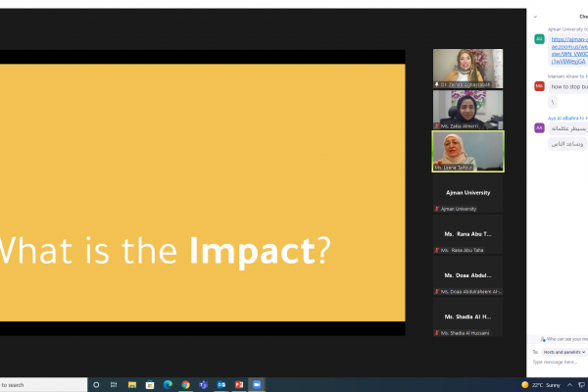Image resolution: width=588 pixels, height=392 pixels.
Task: Click Mariam's red MA chat avatar
Action: pyautogui.click(x=539, y=86)
